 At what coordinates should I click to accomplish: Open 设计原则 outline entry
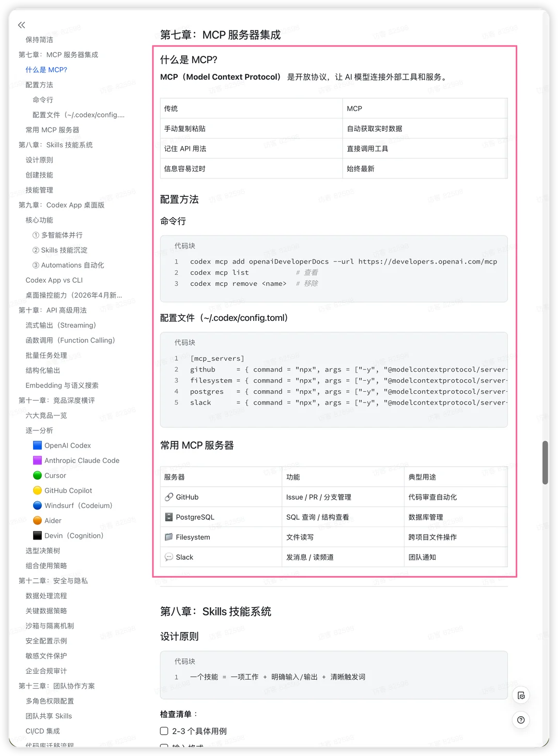point(39,160)
